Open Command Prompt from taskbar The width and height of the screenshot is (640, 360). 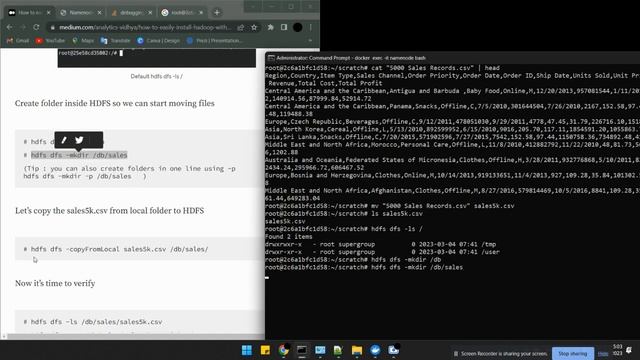(302, 350)
